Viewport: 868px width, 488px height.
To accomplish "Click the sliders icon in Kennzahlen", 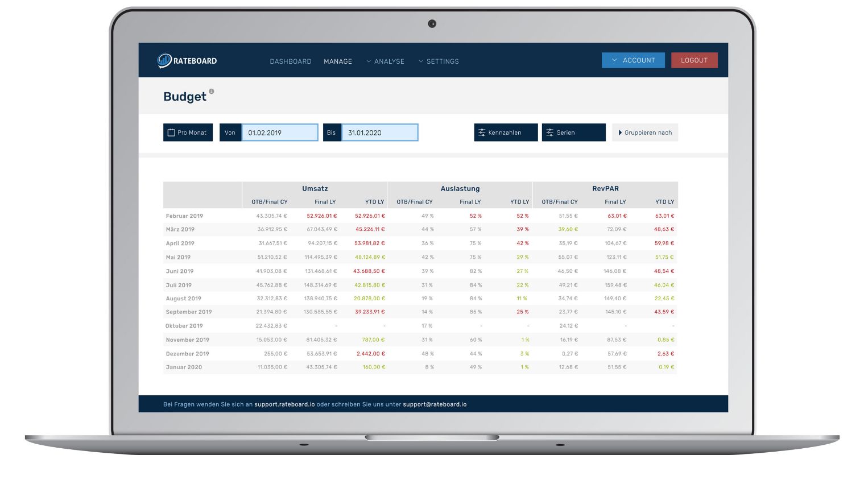I will (x=482, y=133).
